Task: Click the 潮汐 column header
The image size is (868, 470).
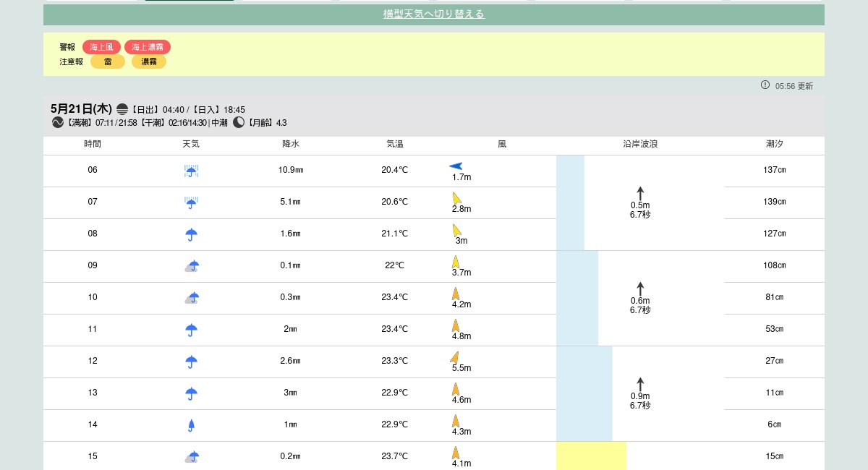Action: 775,144
